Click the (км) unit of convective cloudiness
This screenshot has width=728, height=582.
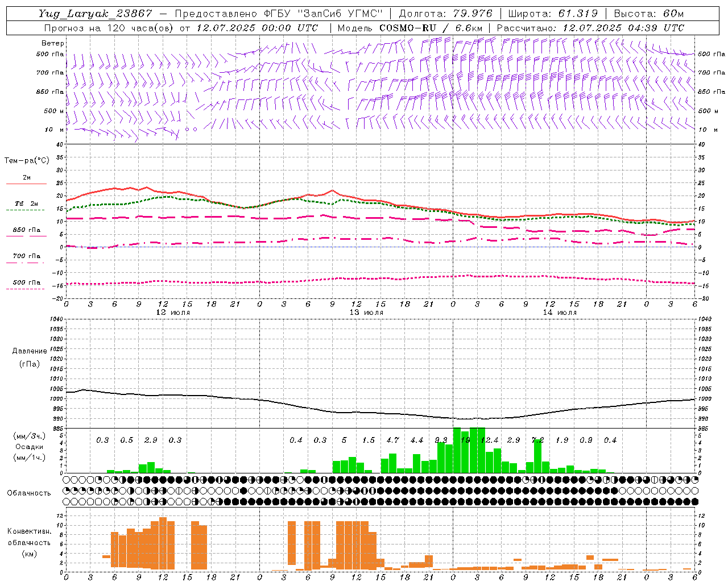pos(29,553)
